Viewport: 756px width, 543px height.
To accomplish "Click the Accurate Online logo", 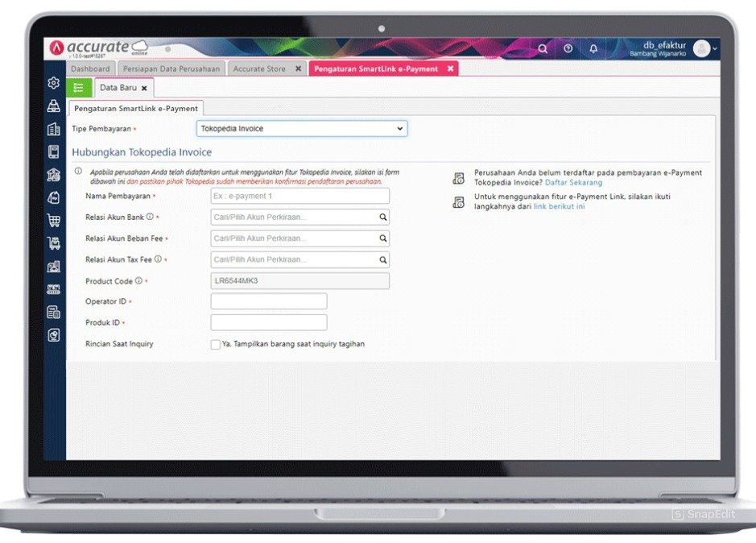I will pos(99,48).
